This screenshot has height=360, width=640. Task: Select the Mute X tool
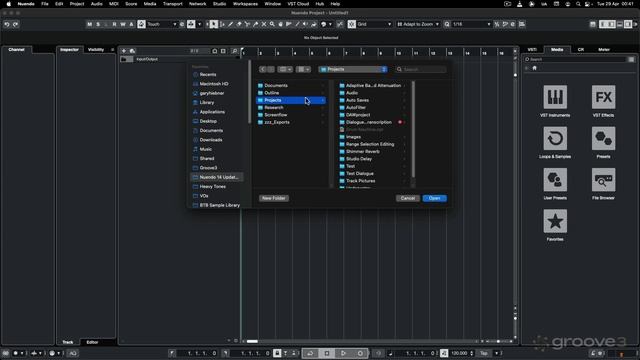click(264, 24)
